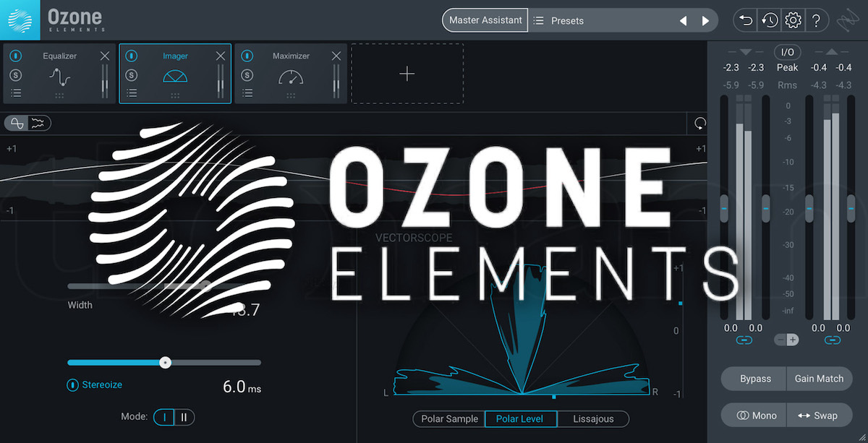
Task: Switch to the Lissajous tab
Action: (x=594, y=418)
